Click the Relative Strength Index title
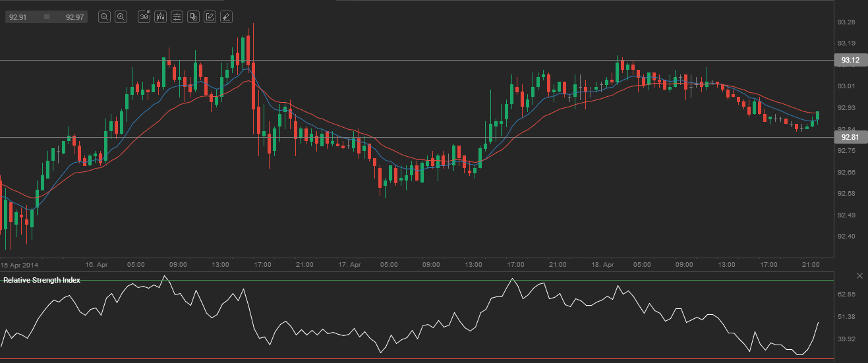 click(x=42, y=280)
